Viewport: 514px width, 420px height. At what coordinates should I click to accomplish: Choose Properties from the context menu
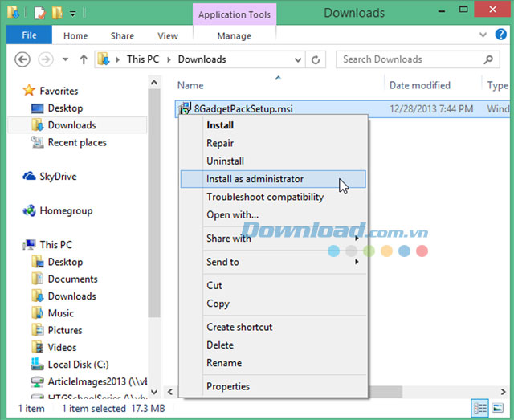[x=228, y=386]
